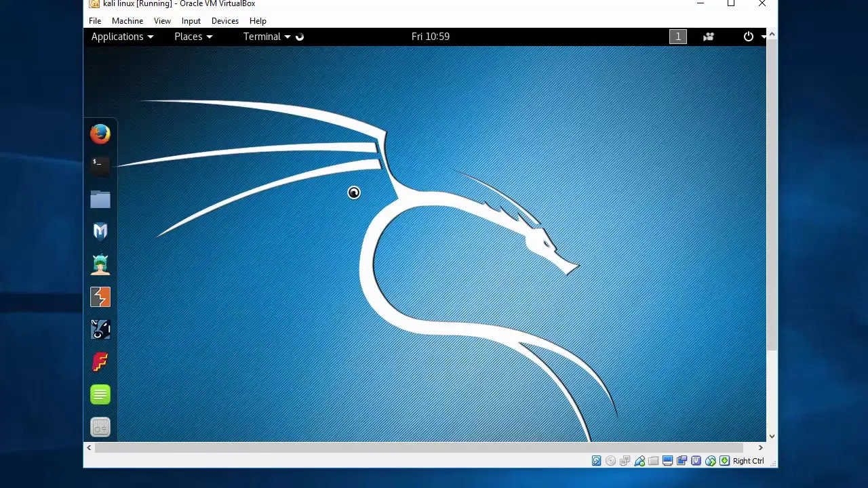Expand the system menu arrow beside power icon
Screen dimensions: 868x488
coord(764,37)
